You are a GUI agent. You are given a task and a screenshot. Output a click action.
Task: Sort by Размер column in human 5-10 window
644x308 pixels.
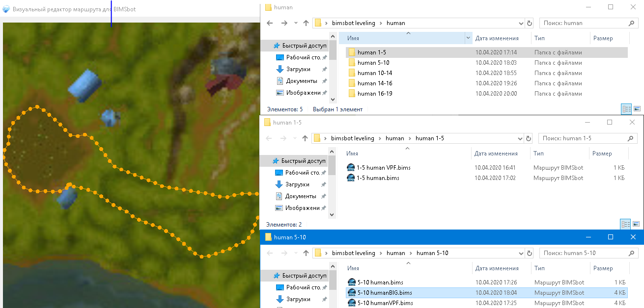(x=603, y=268)
